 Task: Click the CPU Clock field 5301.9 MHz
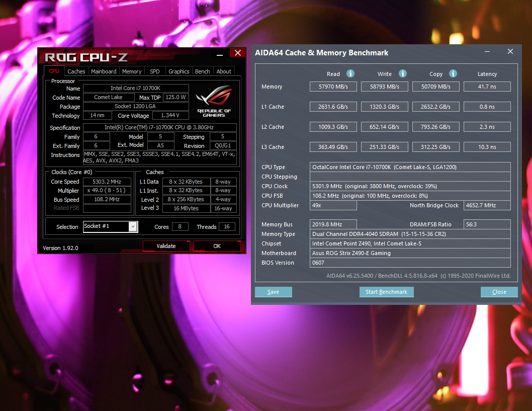coord(410,186)
